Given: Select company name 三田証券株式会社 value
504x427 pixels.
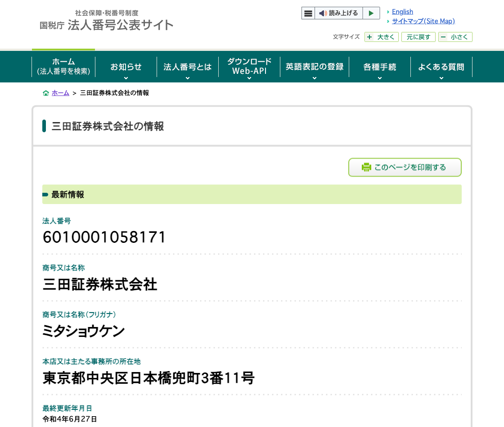Looking at the screenshot, I should coord(99,285).
